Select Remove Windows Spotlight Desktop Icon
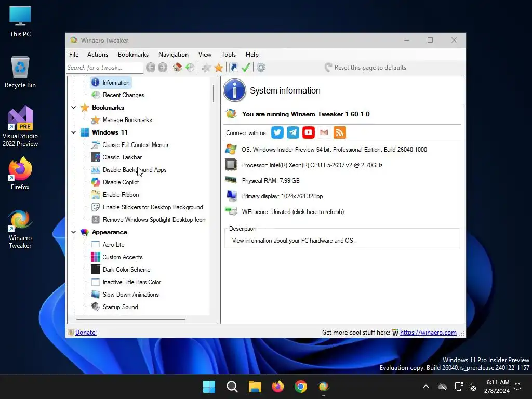 point(154,220)
